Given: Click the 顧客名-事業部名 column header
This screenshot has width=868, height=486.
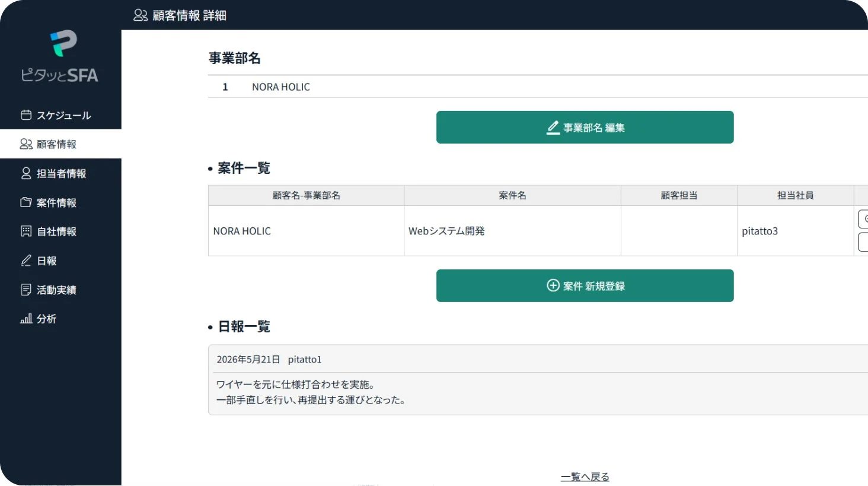Looking at the screenshot, I should tap(306, 195).
